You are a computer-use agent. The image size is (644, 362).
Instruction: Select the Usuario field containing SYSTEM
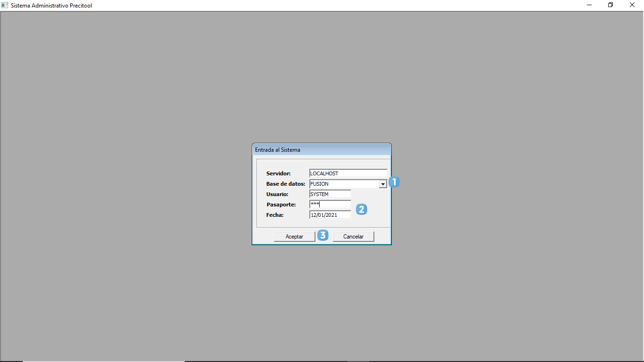click(330, 194)
